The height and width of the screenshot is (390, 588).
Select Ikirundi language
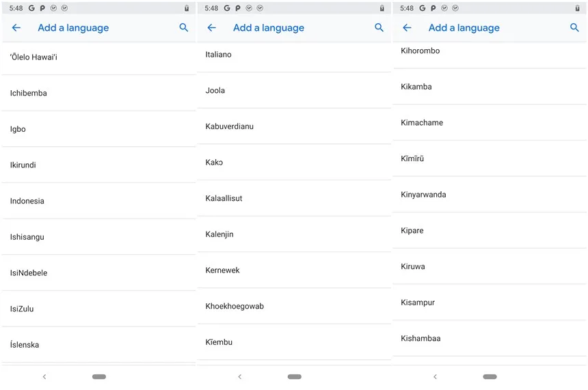point(99,165)
